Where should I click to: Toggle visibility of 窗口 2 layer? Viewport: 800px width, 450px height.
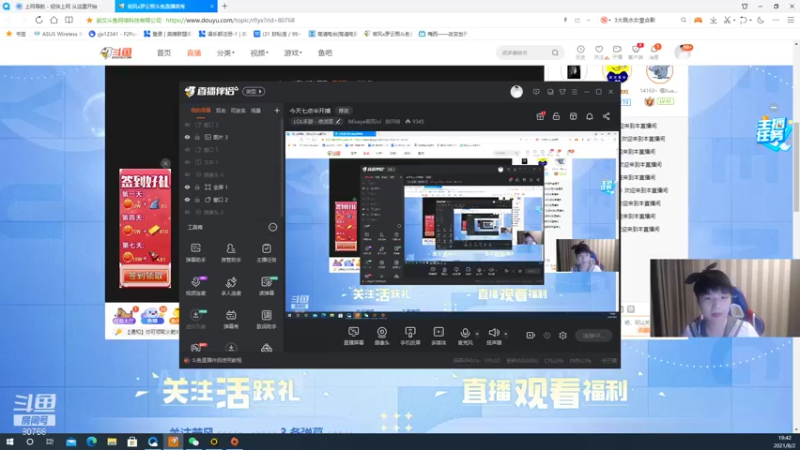187,200
